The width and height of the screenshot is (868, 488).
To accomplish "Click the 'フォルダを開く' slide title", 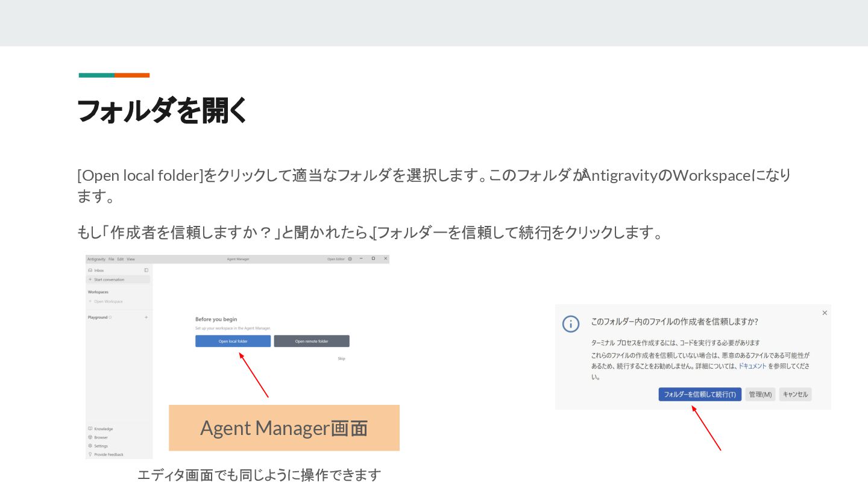I will [163, 110].
